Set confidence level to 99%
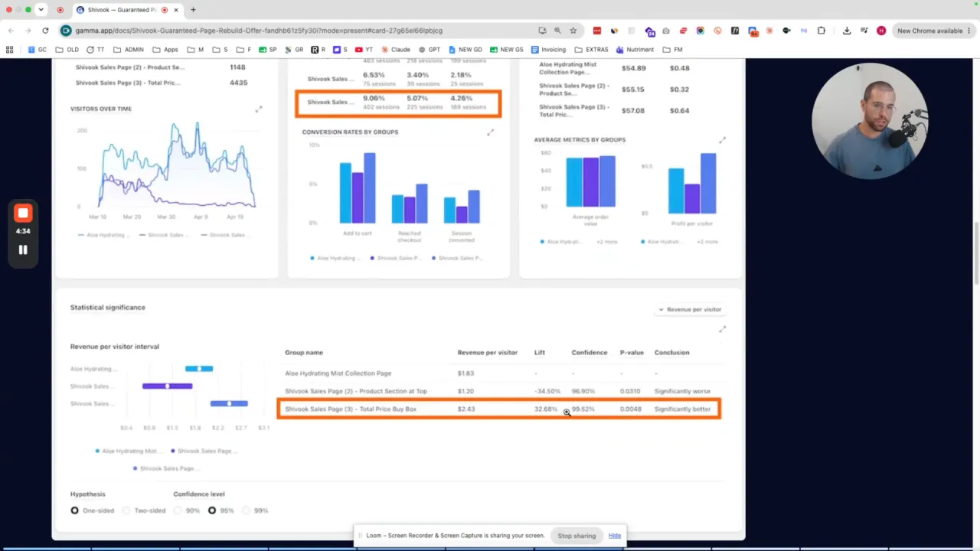980x551 pixels. (x=255, y=510)
